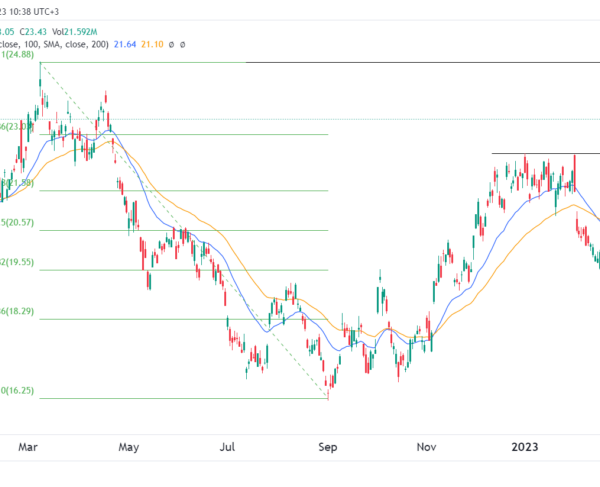This screenshot has height=487, width=600.
Task: Select the 0(16.25) Fibonacci level label
Action: pos(17,391)
